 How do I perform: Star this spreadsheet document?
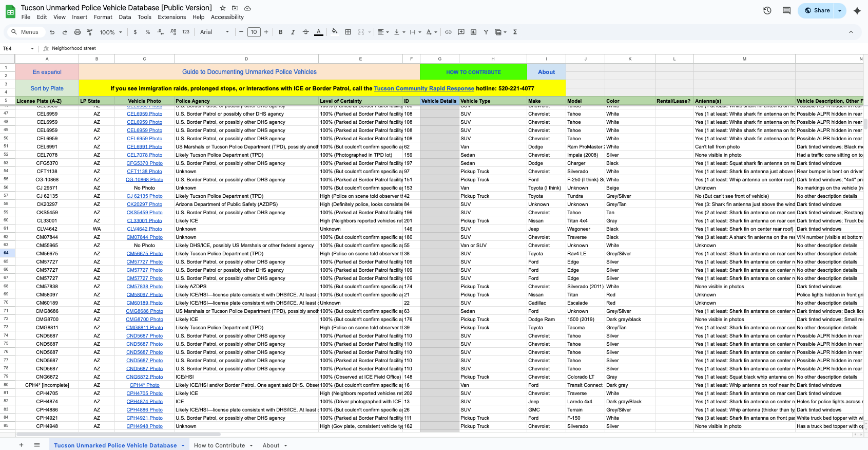point(223,8)
